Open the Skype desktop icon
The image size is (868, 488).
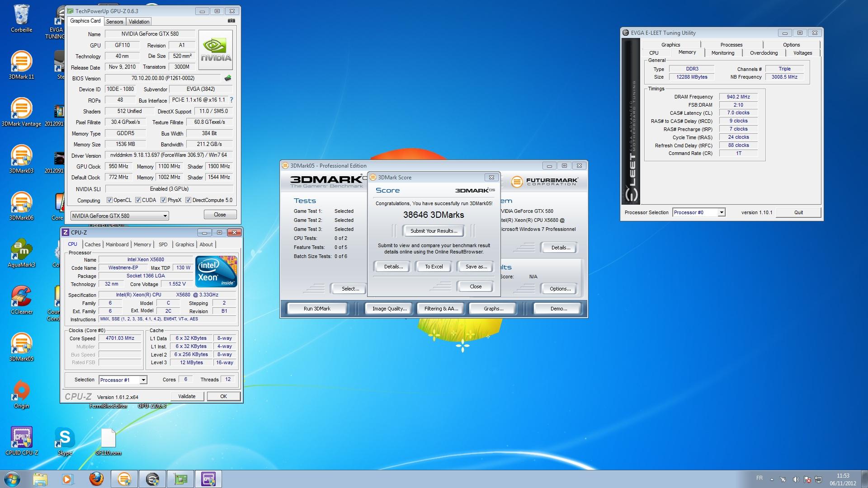65,441
